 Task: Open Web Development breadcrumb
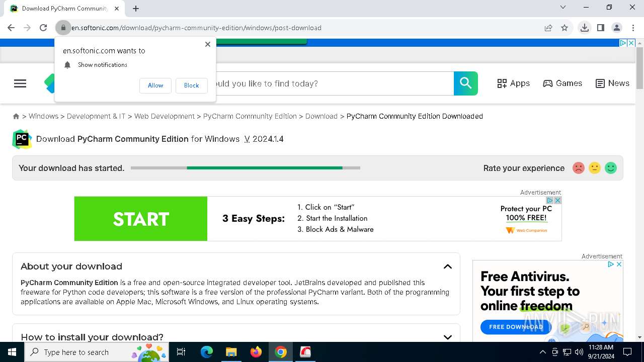[165, 116]
